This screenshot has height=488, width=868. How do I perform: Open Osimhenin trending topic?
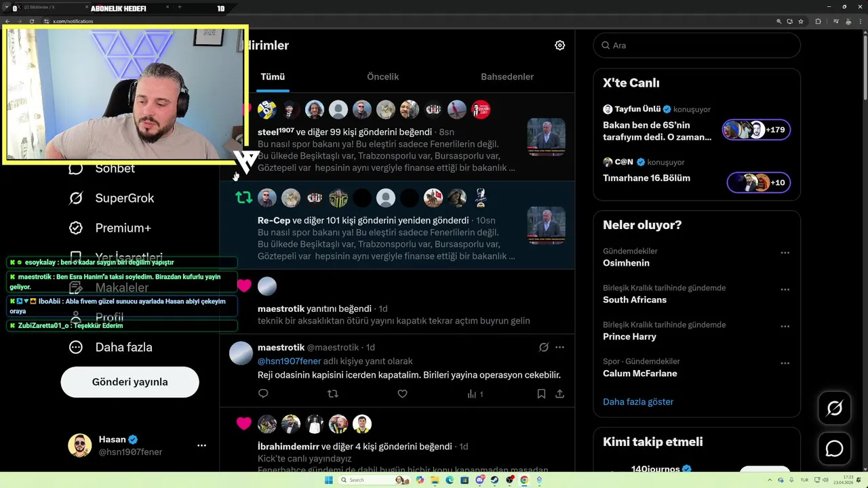point(626,263)
